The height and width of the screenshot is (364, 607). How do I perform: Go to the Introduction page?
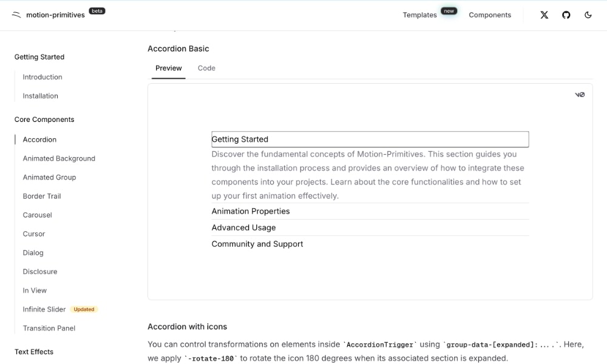42,77
